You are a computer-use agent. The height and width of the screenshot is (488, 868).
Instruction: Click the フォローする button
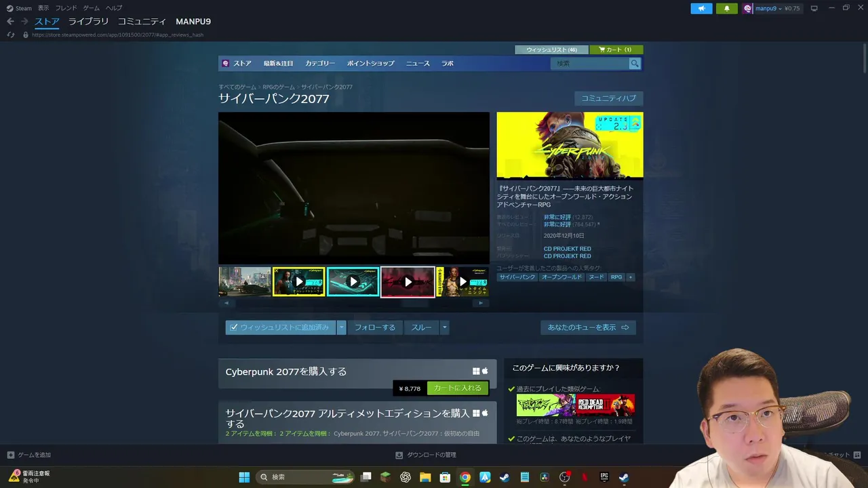(375, 327)
